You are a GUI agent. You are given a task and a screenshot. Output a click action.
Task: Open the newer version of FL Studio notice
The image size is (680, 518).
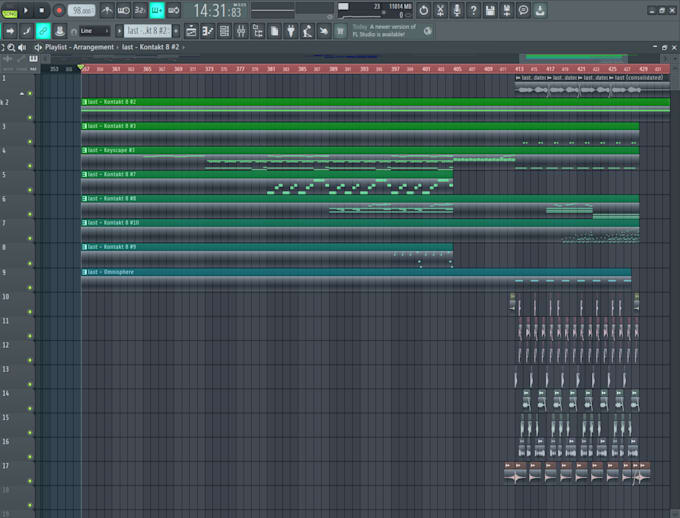pos(384,30)
